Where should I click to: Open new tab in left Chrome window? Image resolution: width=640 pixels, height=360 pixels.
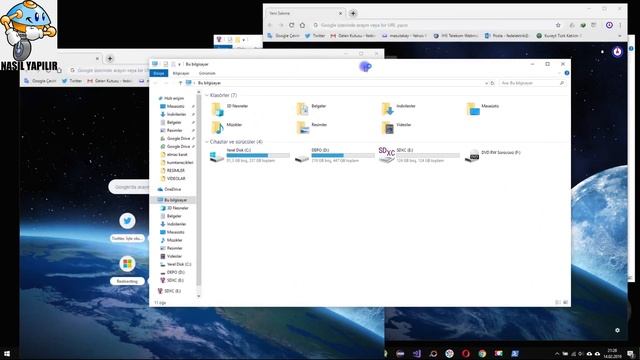(x=110, y=58)
